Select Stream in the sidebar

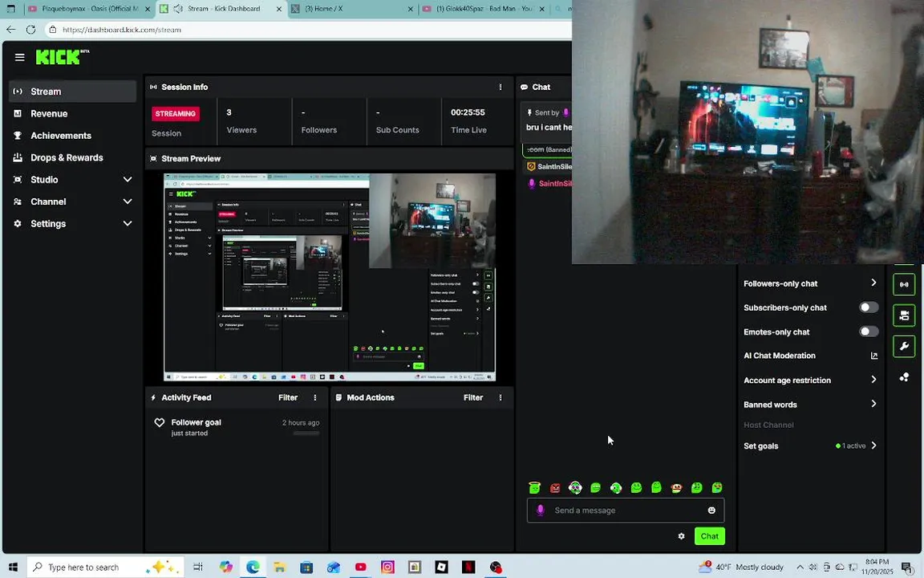[73, 92]
